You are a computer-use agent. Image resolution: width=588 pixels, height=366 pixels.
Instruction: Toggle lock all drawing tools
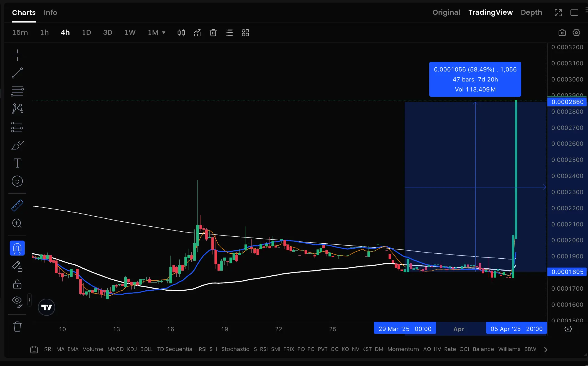(x=17, y=284)
